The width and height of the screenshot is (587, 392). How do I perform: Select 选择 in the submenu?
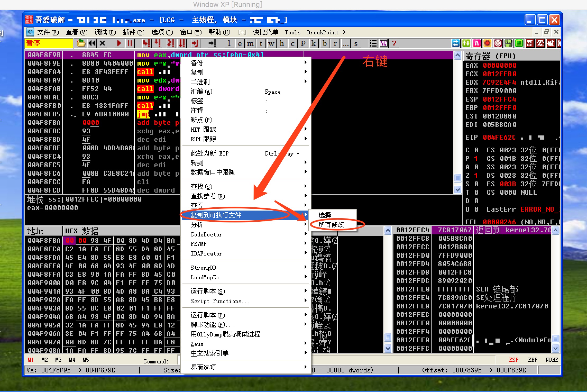tap(333, 215)
